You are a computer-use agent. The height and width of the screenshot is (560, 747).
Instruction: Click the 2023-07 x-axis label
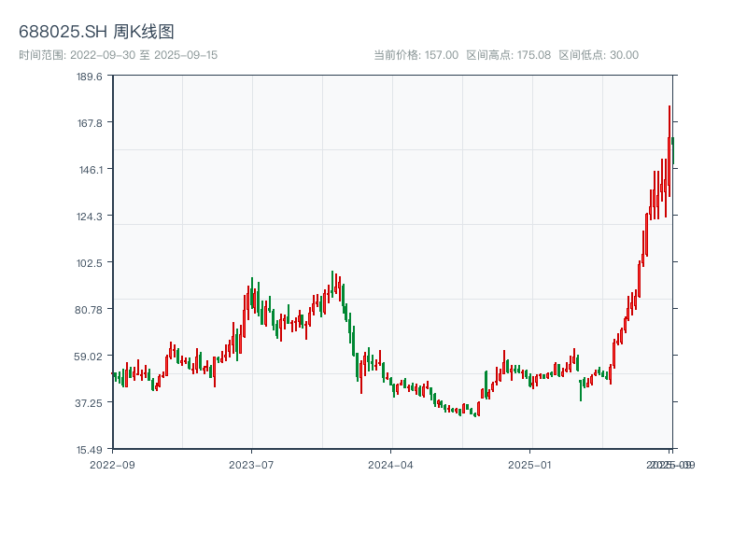click(251, 465)
